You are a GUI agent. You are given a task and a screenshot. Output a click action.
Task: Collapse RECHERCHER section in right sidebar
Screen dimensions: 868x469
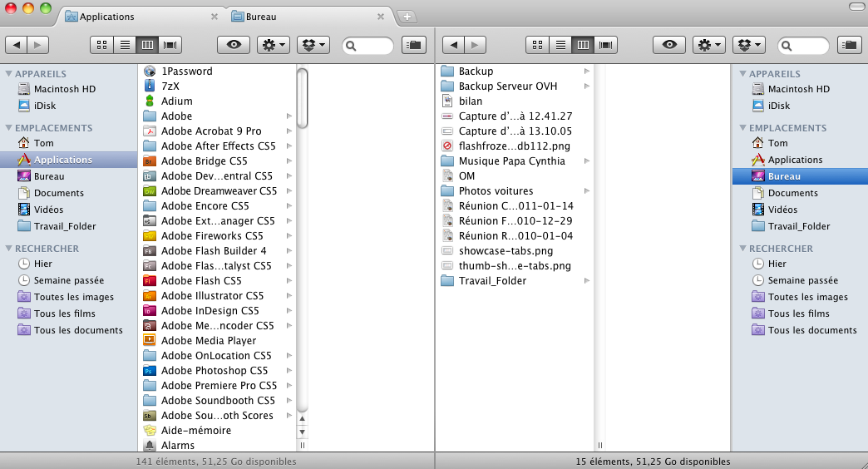[742, 248]
